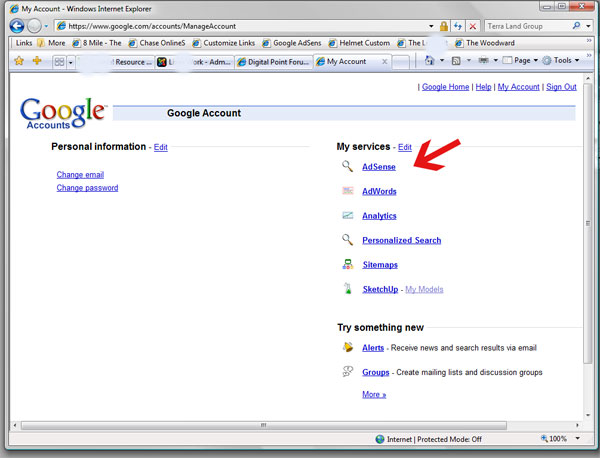The height and width of the screenshot is (458, 600).
Task: Open the My Models link
Action: (424, 289)
